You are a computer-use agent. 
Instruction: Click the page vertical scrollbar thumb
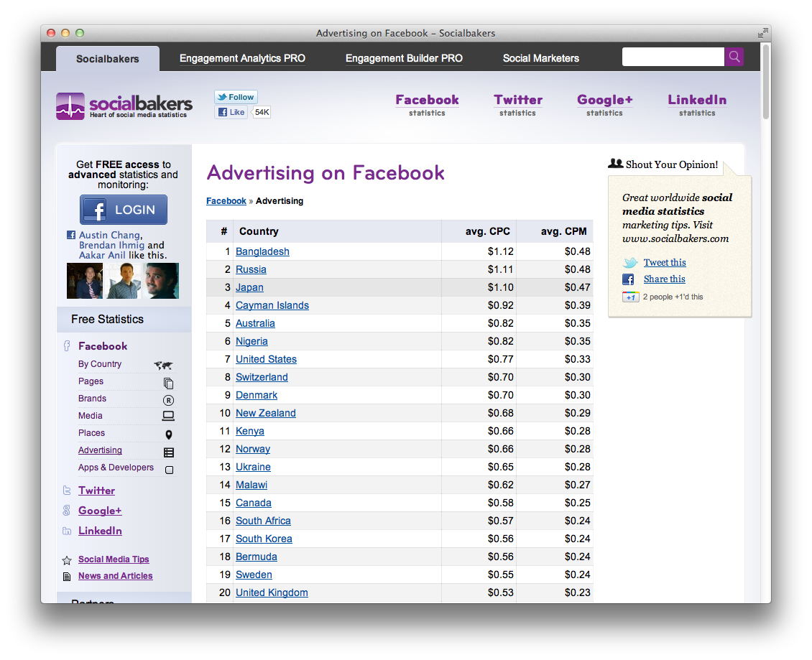click(766, 82)
